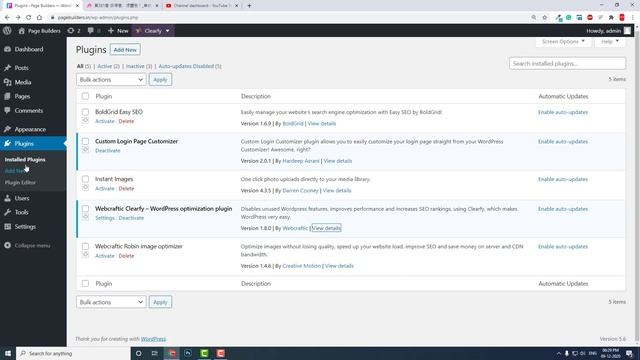640x360 pixels.
Task: View details for Webcraftic Clearfy
Action: point(326,228)
